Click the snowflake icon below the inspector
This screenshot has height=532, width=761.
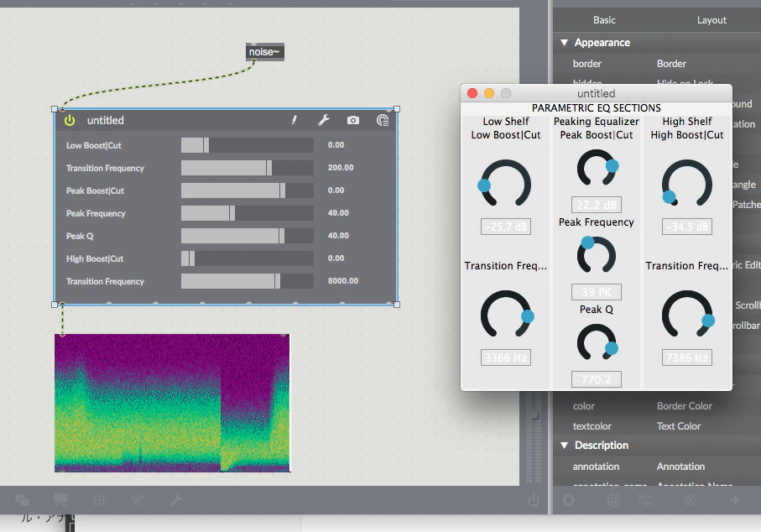(691, 499)
